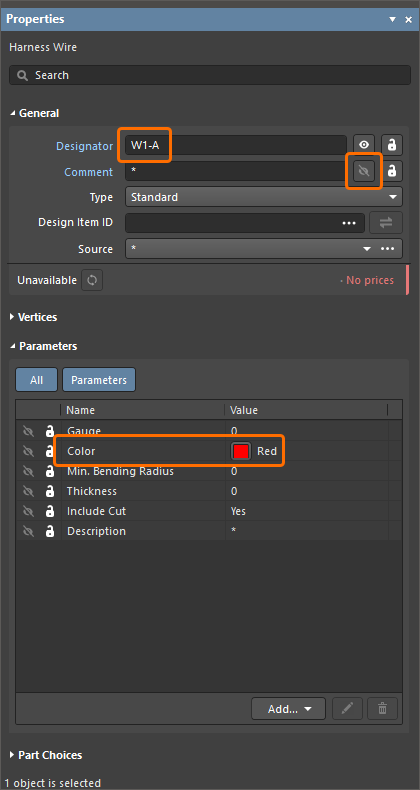Expand the Part Choices section
Screen dimensions: 420x790
pos(46,755)
